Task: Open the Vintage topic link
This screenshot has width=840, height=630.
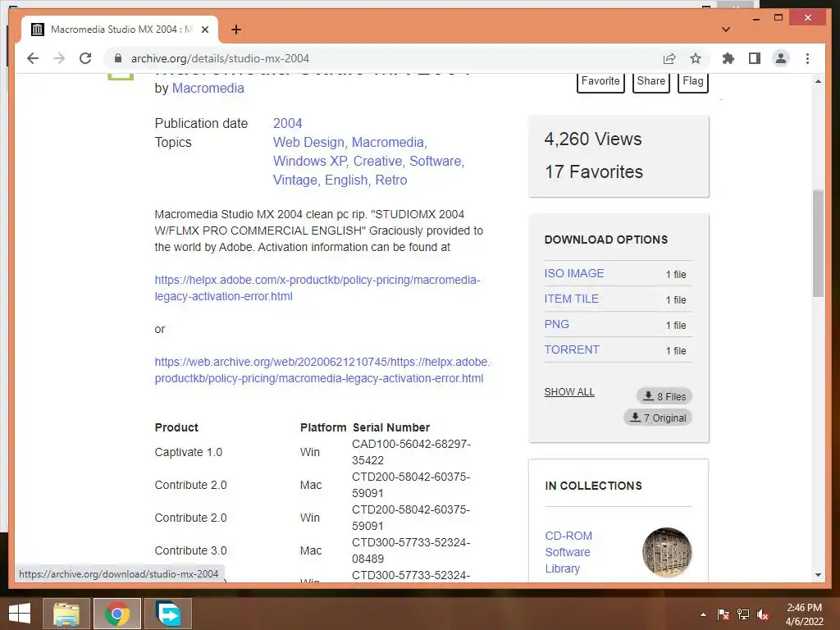Action: 295,180
